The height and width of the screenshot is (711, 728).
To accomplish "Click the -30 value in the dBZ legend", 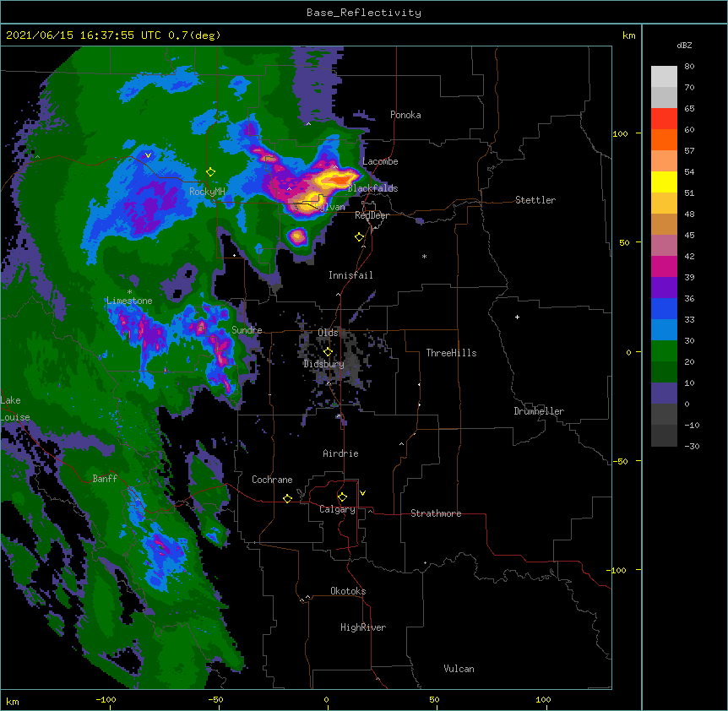I will point(692,446).
